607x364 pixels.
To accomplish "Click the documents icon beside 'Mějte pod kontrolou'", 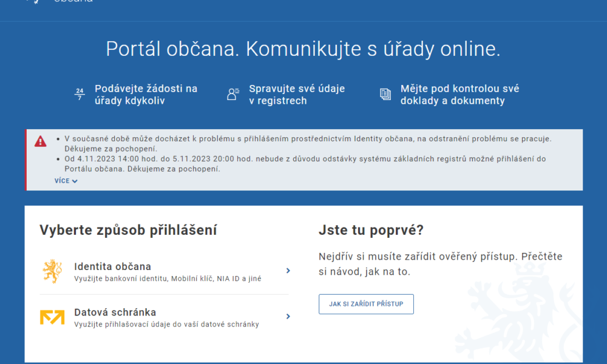I will 385,94.
